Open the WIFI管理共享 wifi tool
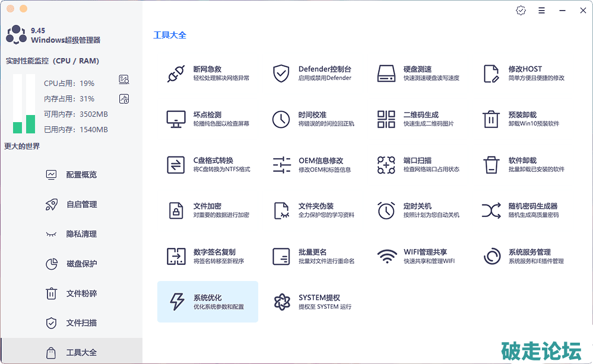 coord(386,256)
